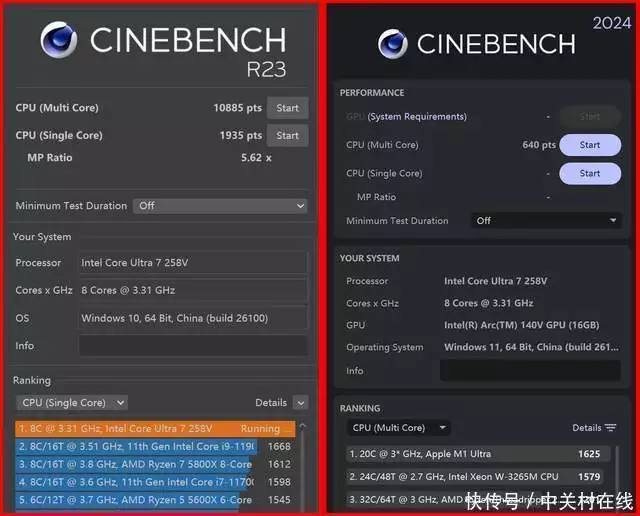Viewport: 640px width, 516px height.
Task: Click the Details label in R23 ranking
Action: coord(271,403)
